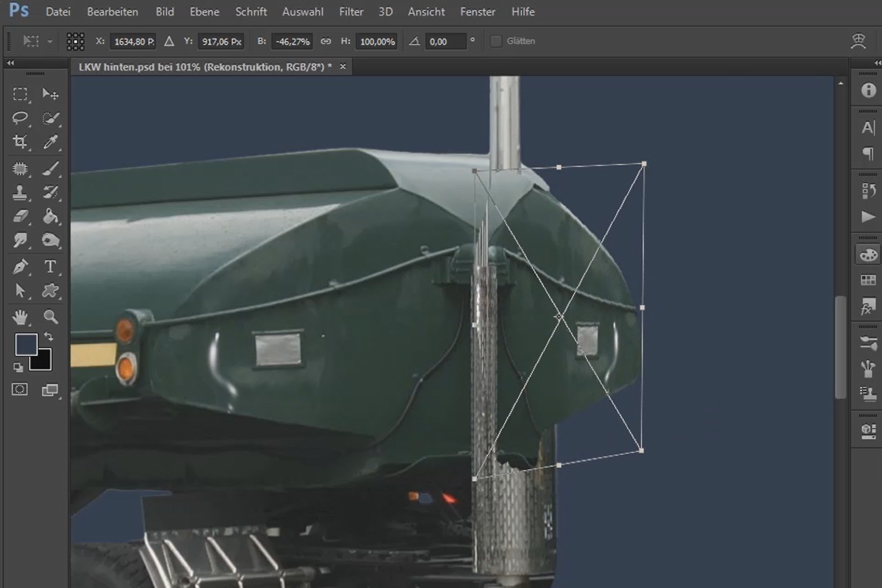Viewport: 882px width, 588px height.
Task: Select the Zoom tool
Action: coord(50,317)
